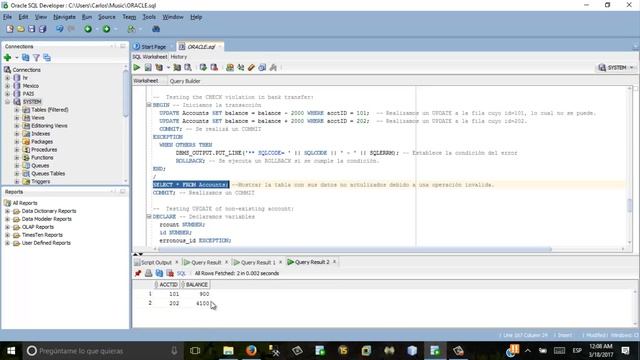Click the SQL History icon in worksheet toolbar

262,68
